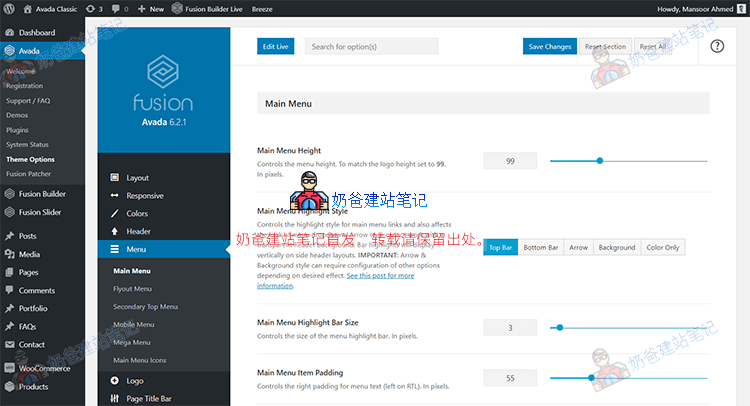Select Bottom Bar highlight style
This screenshot has width=750, height=406.
pos(541,247)
